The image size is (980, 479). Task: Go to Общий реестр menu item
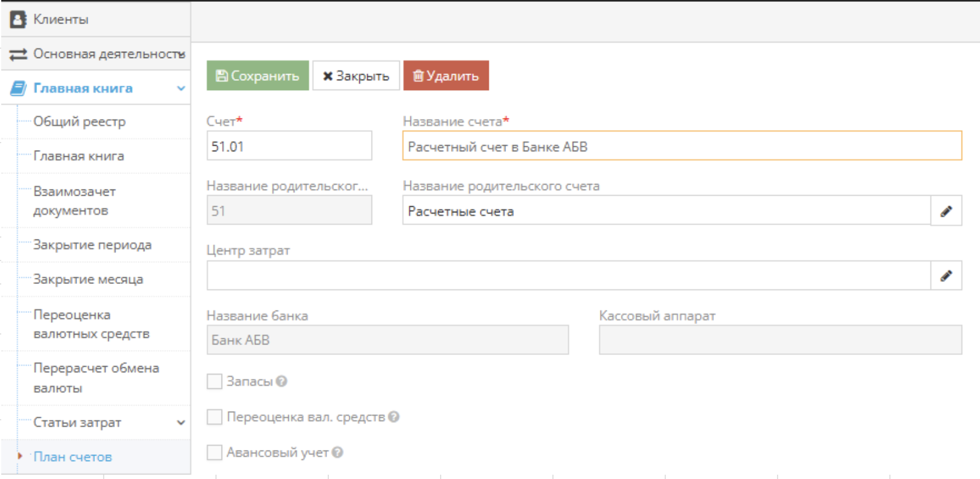coord(79,122)
